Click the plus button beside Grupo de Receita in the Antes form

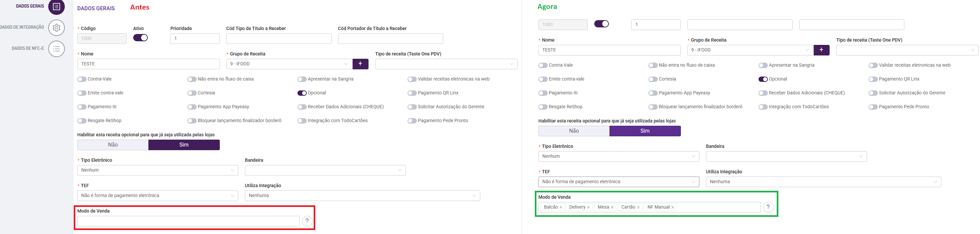[360, 64]
